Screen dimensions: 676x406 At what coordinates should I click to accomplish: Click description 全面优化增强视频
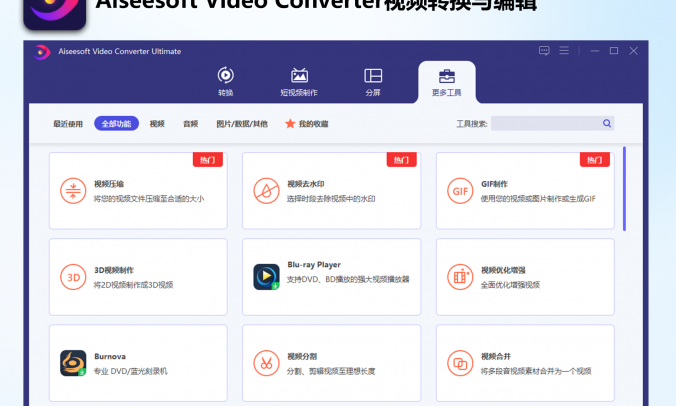[x=510, y=285]
